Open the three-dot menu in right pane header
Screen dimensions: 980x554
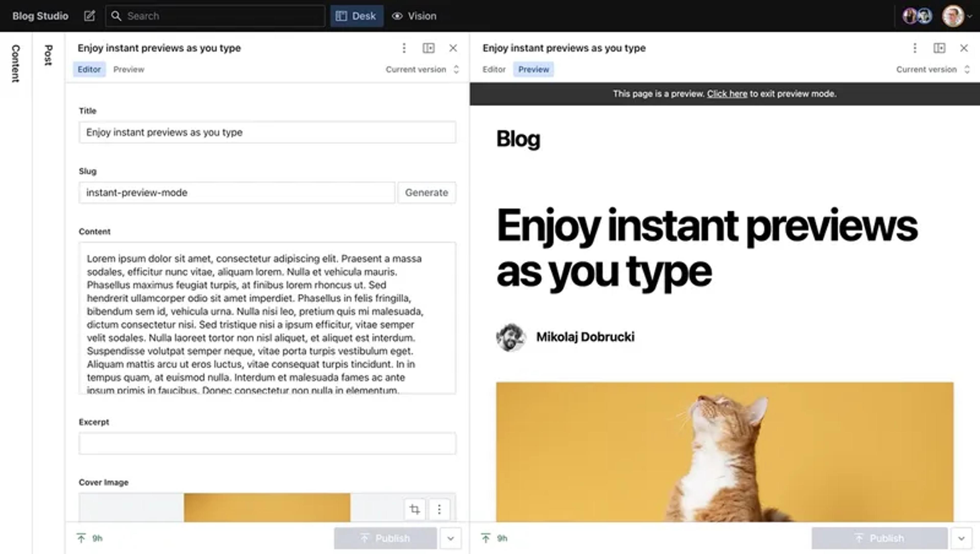point(915,48)
